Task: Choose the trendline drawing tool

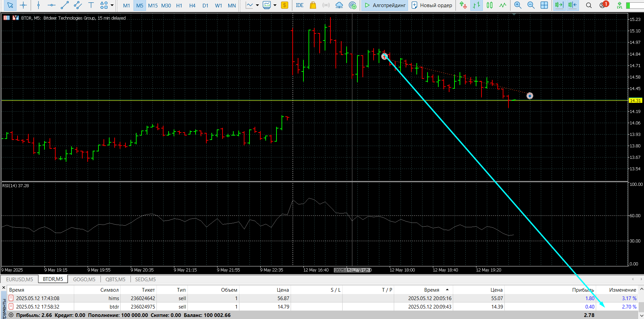Action: point(64,5)
